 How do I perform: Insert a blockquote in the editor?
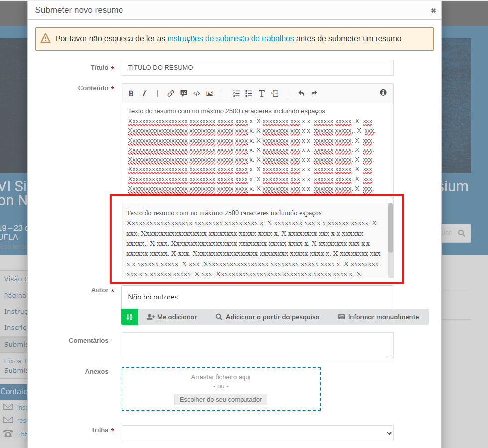184,93
